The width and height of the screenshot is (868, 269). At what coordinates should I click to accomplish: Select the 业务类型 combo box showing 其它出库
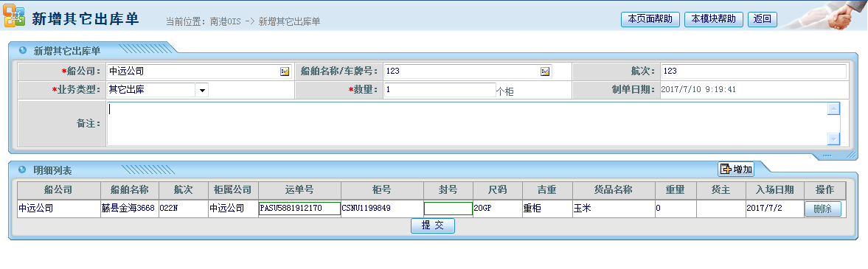[x=157, y=90]
